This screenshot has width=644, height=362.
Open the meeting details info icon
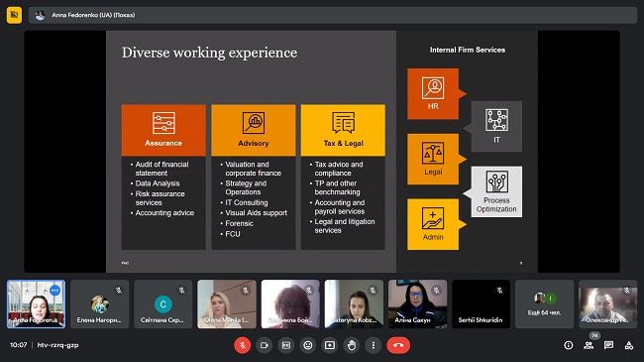[569, 345]
